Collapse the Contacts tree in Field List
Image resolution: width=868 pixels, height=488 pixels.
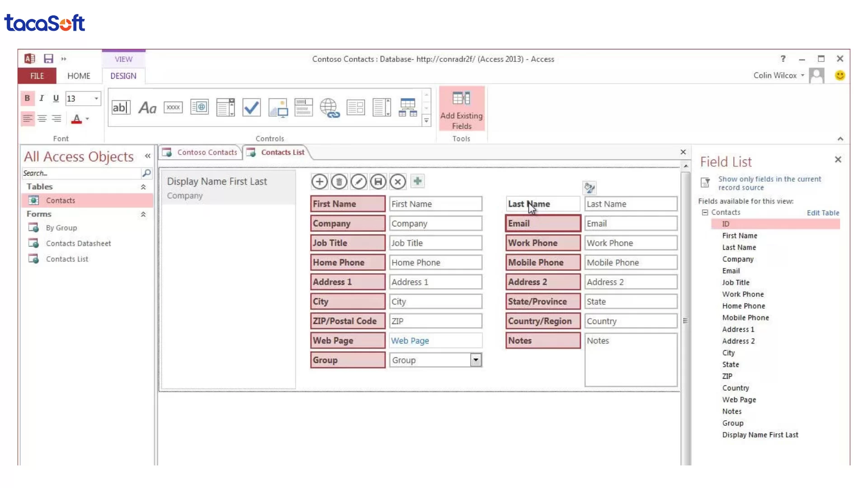pyautogui.click(x=705, y=212)
